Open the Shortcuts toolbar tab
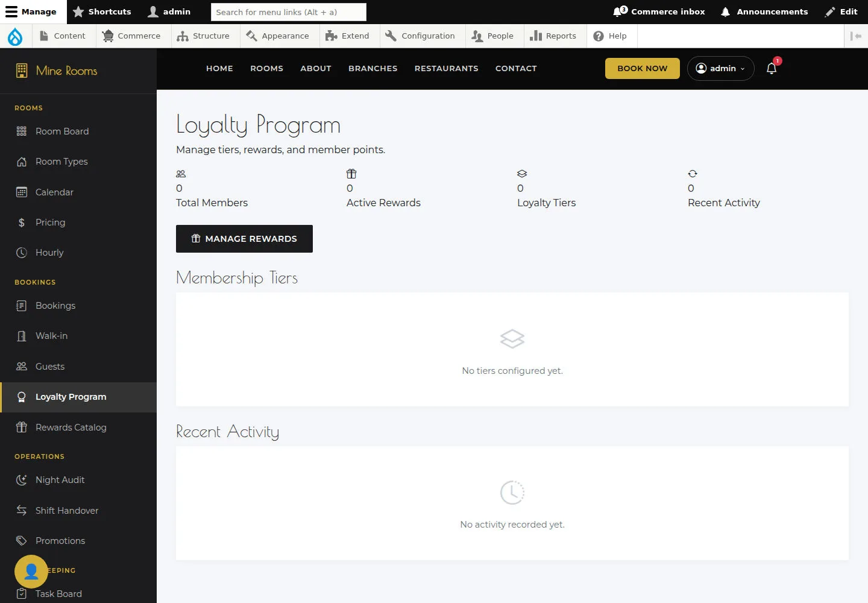868x603 pixels. coord(102,12)
